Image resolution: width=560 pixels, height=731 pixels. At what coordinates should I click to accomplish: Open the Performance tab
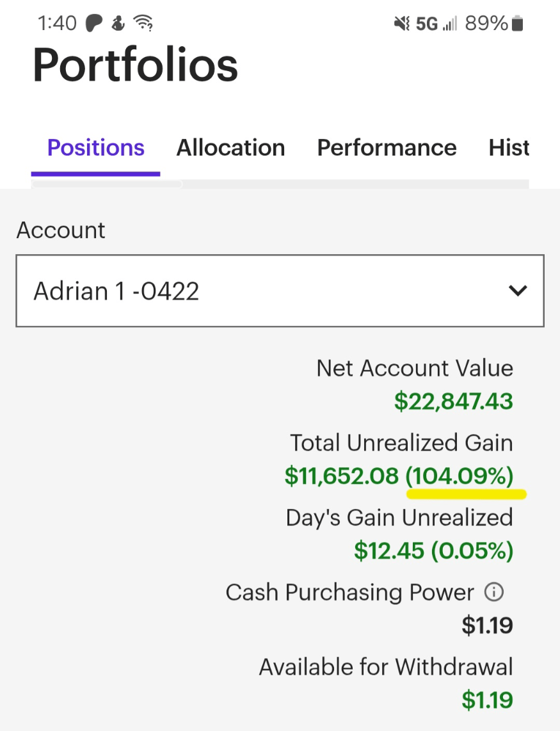[x=387, y=148]
